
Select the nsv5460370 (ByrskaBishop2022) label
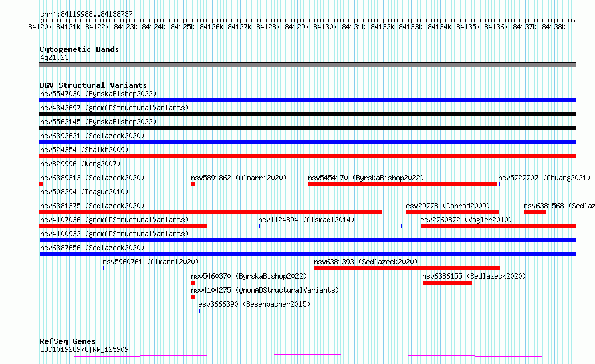pos(249,276)
